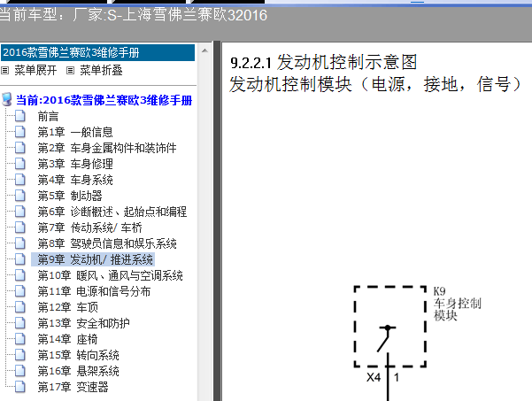Click the page icon next to 第7章 传动系统/车桥
532x401 pixels.
coord(20,227)
